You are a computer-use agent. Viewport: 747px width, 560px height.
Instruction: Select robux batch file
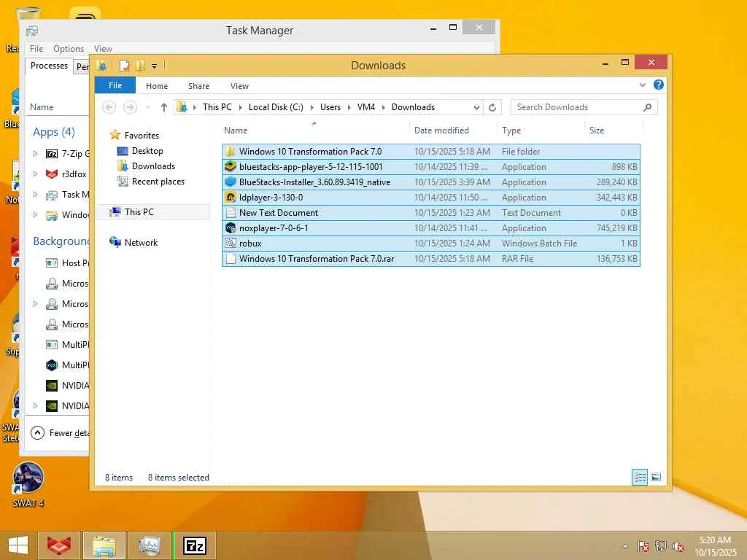point(430,244)
